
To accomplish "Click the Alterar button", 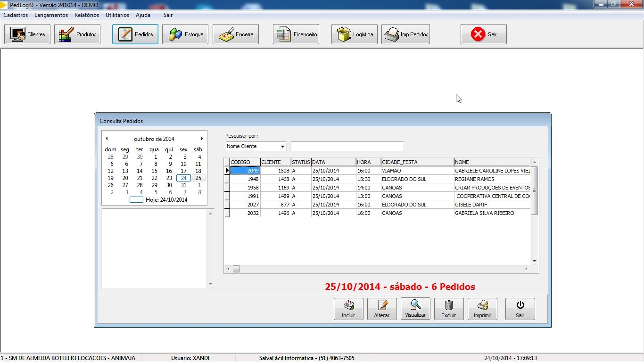I will [382, 309].
